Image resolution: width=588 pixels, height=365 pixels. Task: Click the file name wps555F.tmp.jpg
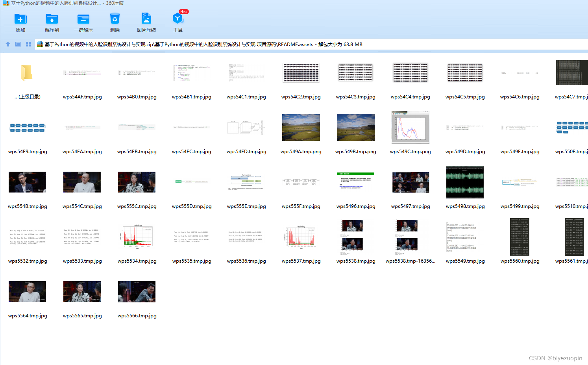pyautogui.click(x=301, y=206)
